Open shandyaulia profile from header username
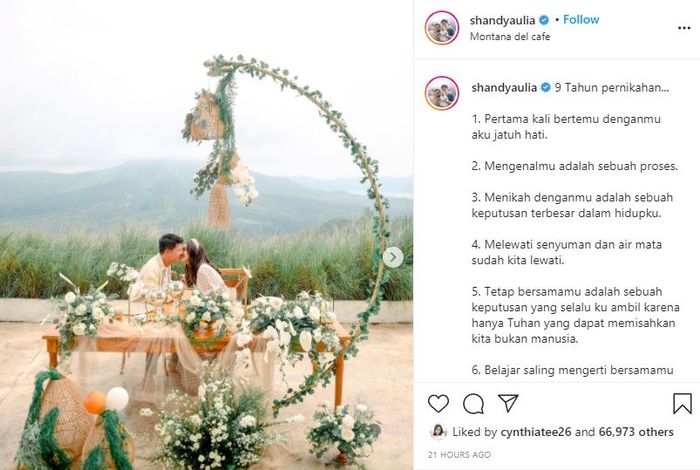Image resolution: width=700 pixels, height=470 pixels. (502, 20)
